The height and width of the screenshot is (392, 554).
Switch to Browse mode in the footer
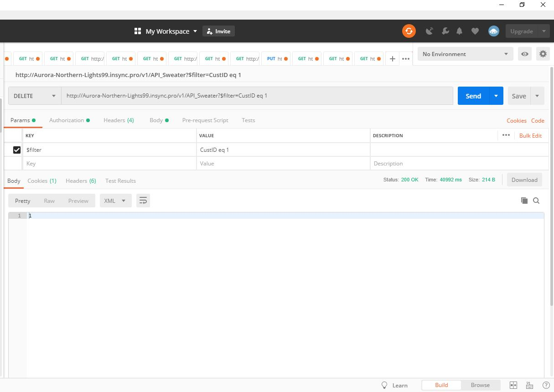[x=480, y=385]
